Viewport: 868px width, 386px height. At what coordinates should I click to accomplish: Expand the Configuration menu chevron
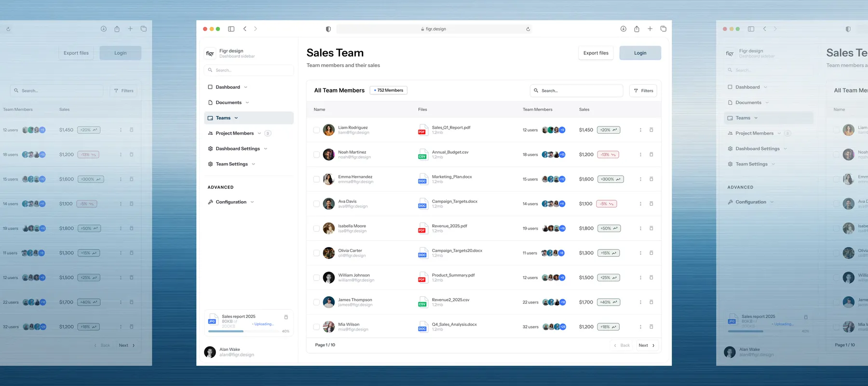pyautogui.click(x=252, y=202)
